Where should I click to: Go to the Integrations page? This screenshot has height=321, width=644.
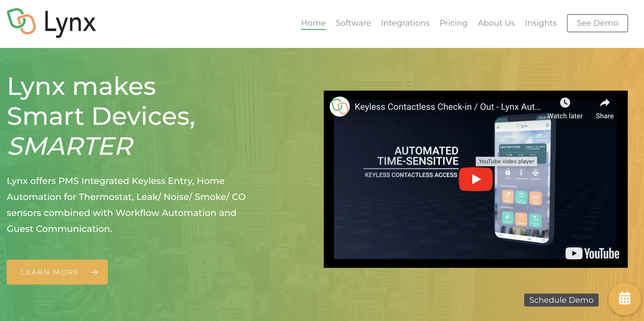[x=405, y=23]
